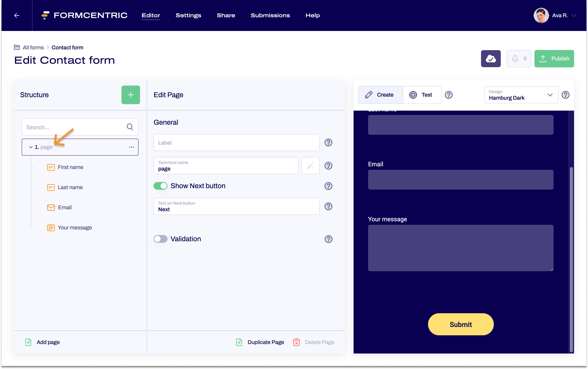This screenshot has height=369, width=588.
Task: Open the save status cloud icon
Action: click(491, 59)
